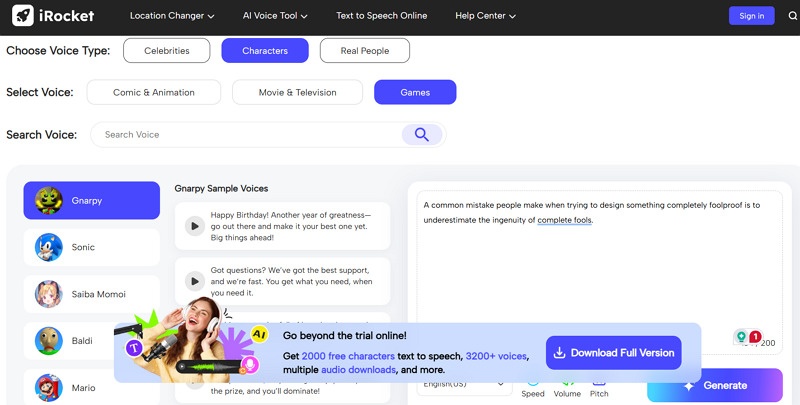Click the red notification badge in text box
The width and height of the screenshot is (800, 405).
[755, 337]
